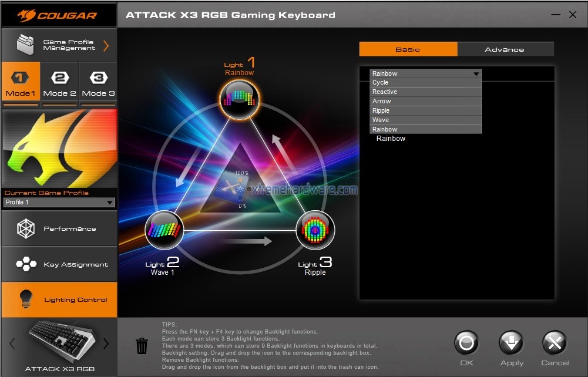Open Game Profile Management

point(59,45)
